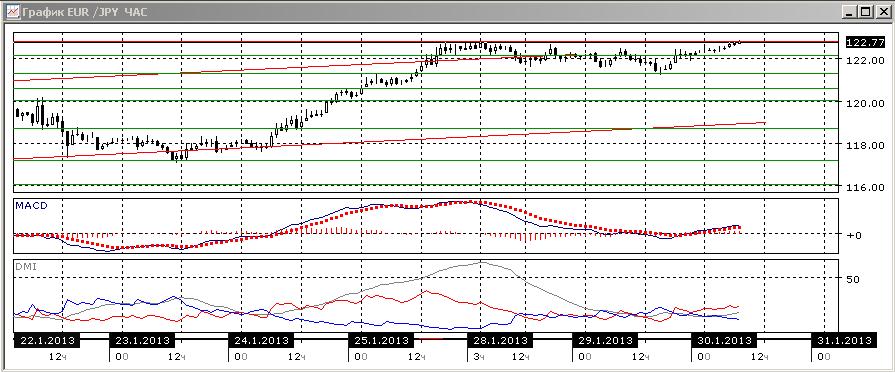The image size is (895, 372).
Task: Click the chart window icon in title bar
Action: click(x=12, y=11)
